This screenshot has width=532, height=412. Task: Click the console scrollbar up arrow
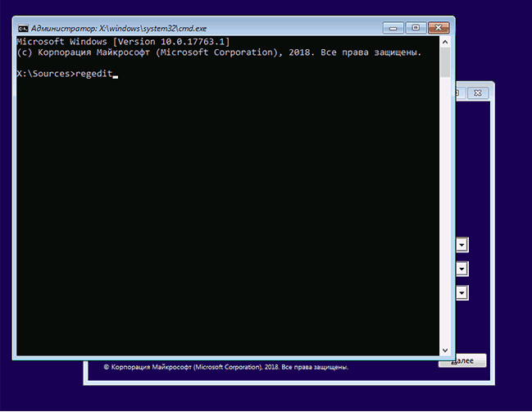445,42
